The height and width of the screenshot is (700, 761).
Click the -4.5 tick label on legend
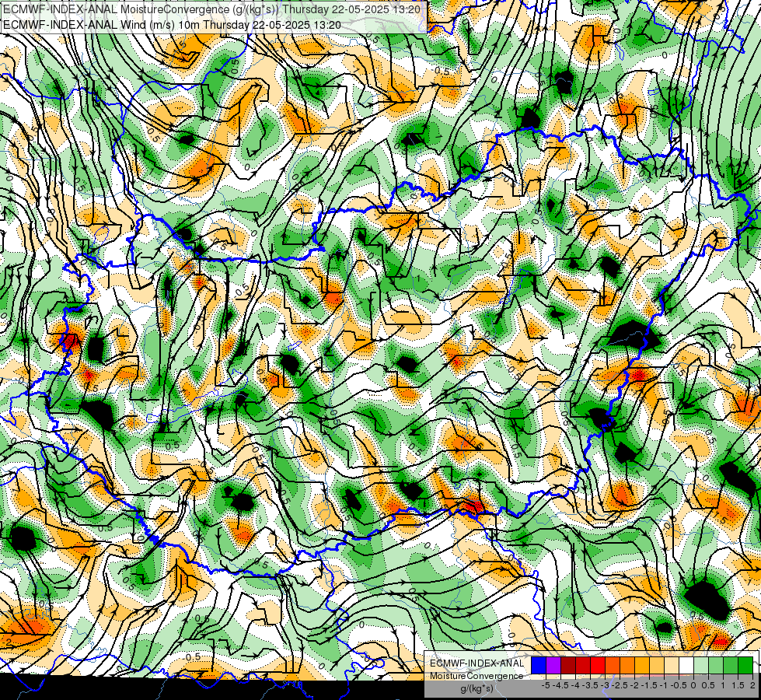[x=559, y=685]
